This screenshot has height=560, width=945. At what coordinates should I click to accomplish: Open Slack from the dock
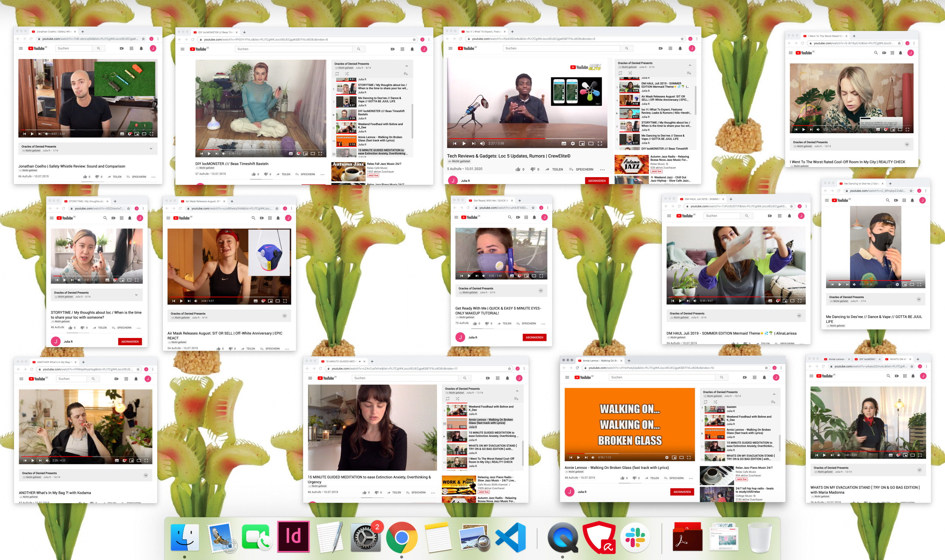(635, 537)
